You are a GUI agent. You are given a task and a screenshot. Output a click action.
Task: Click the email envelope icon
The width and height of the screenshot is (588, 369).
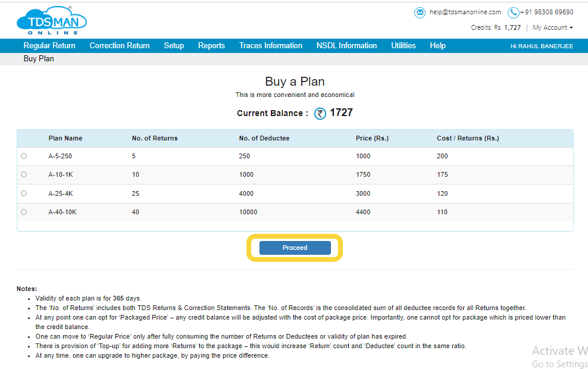tap(420, 12)
